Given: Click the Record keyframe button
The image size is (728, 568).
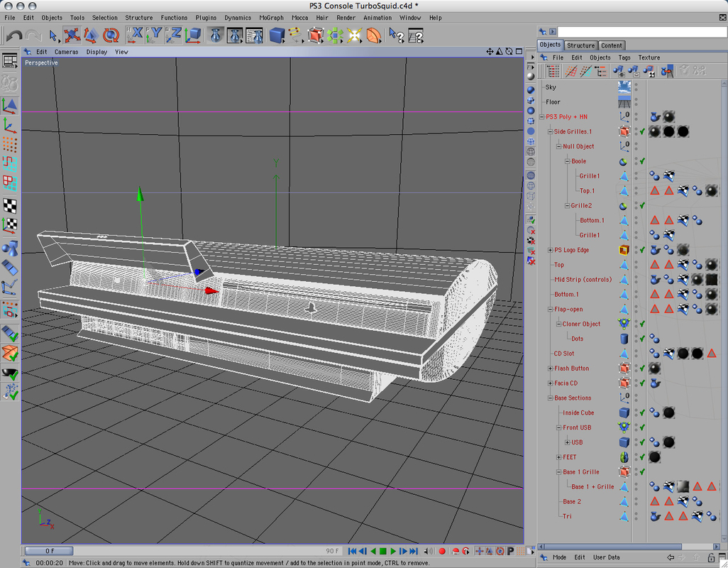Looking at the screenshot, I should [442, 551].
